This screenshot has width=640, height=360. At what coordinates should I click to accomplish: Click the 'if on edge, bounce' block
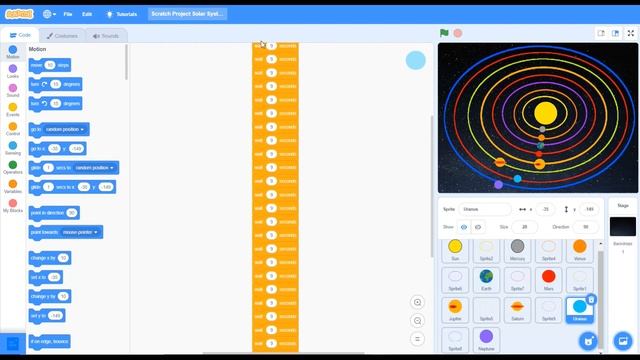[49, 342]
